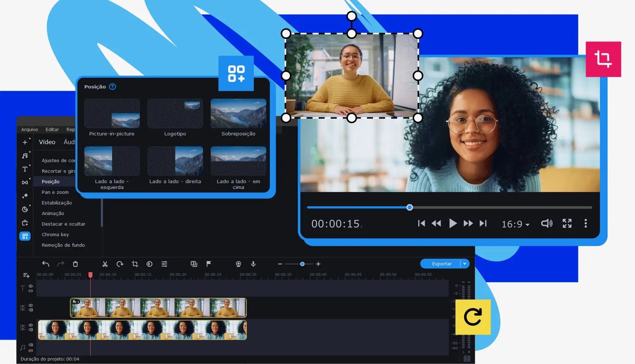The height and width of the screenshot is (364, 635).
Task: Open the Transitions panel in the sidebar
Action: (25, 182)
